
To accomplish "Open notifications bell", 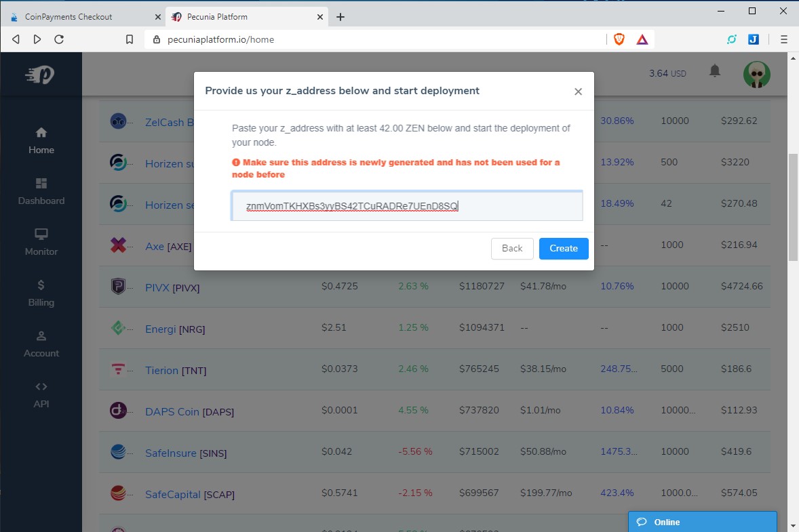I will [x=715, y=70].
